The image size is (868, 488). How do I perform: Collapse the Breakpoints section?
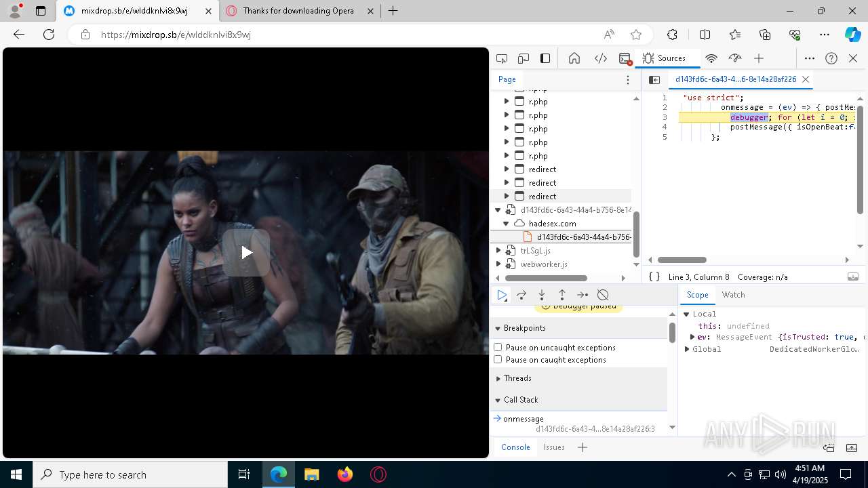[x=498, y=328]
